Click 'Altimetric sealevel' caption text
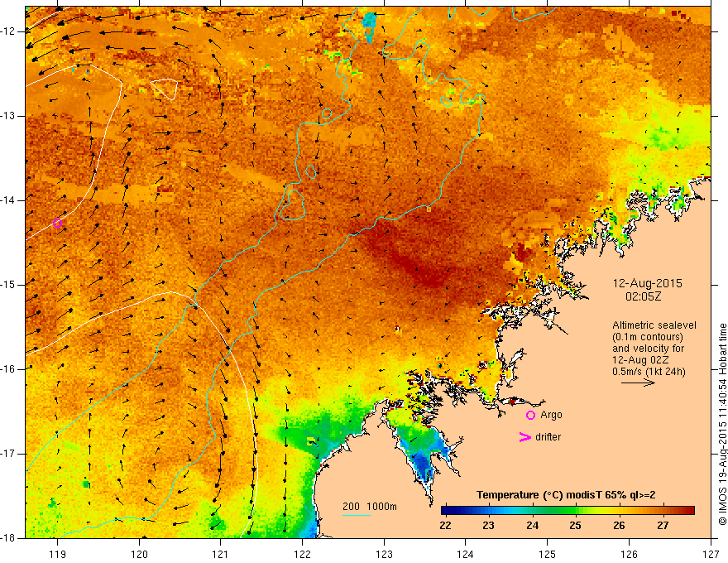Screen dimensions: 728x563 click(654, 325)
